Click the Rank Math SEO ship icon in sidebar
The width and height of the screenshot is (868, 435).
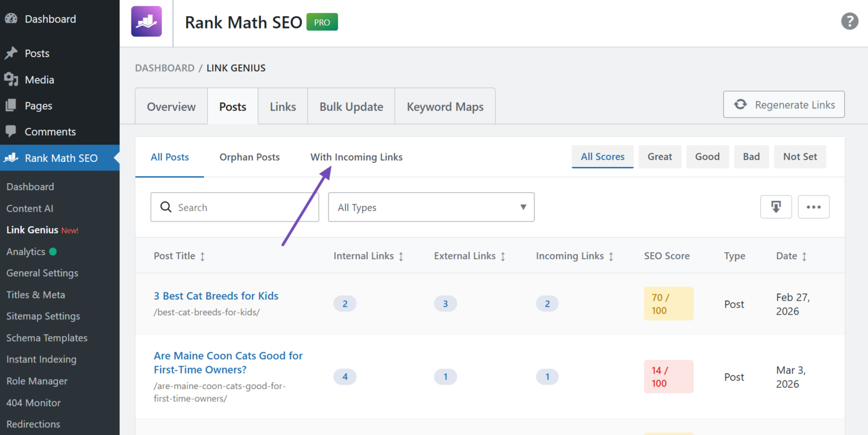pyautogui.click(x=11, y=158)
